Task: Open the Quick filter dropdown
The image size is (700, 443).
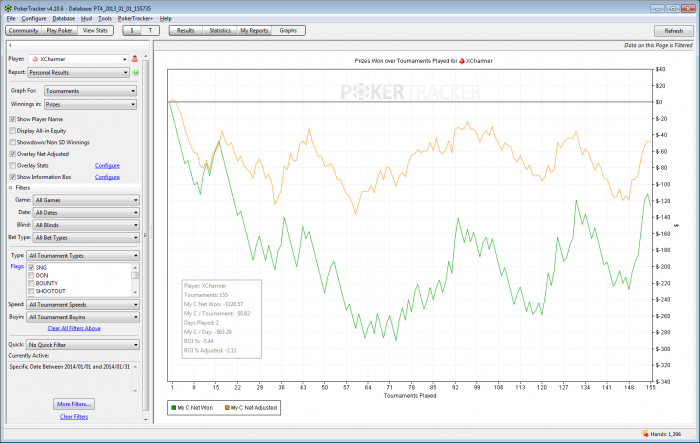Action: click(83, 345)
